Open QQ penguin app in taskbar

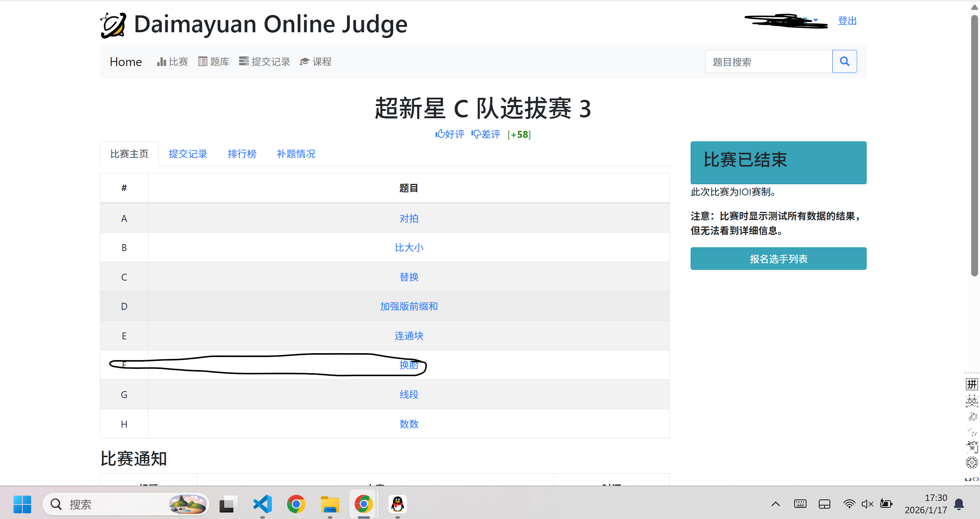(397, 504)
